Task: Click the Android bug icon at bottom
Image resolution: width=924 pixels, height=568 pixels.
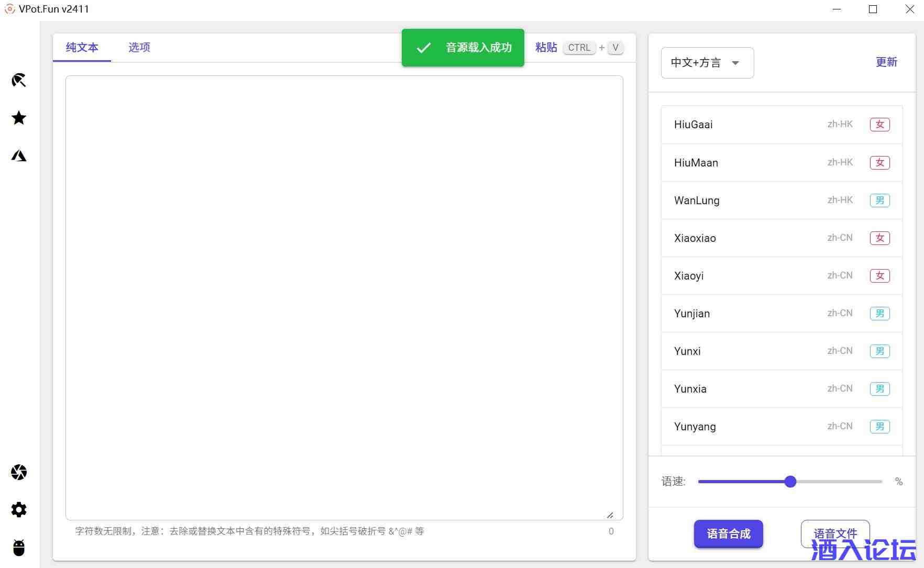Action: click(19, 548)
